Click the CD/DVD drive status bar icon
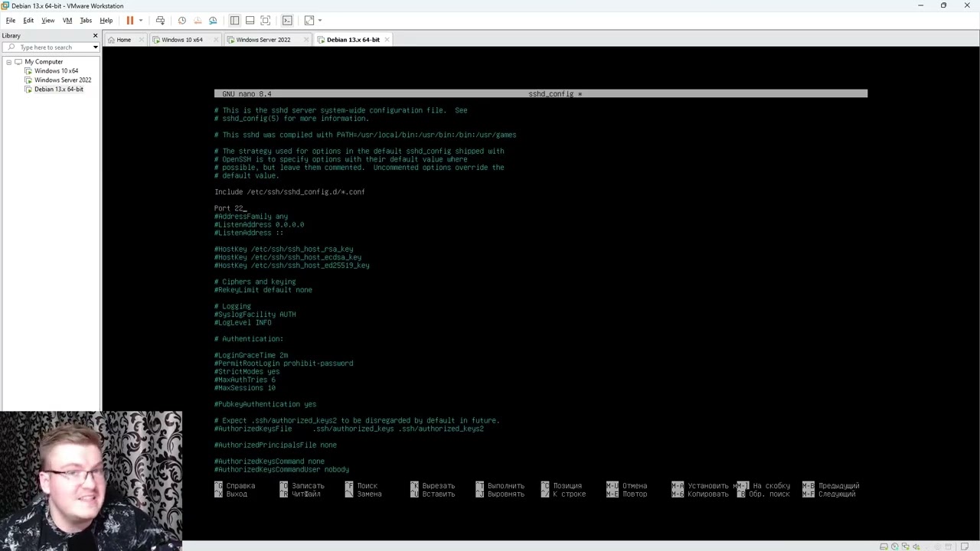This screenshot has height=551, width=980. tap(894, 546)
